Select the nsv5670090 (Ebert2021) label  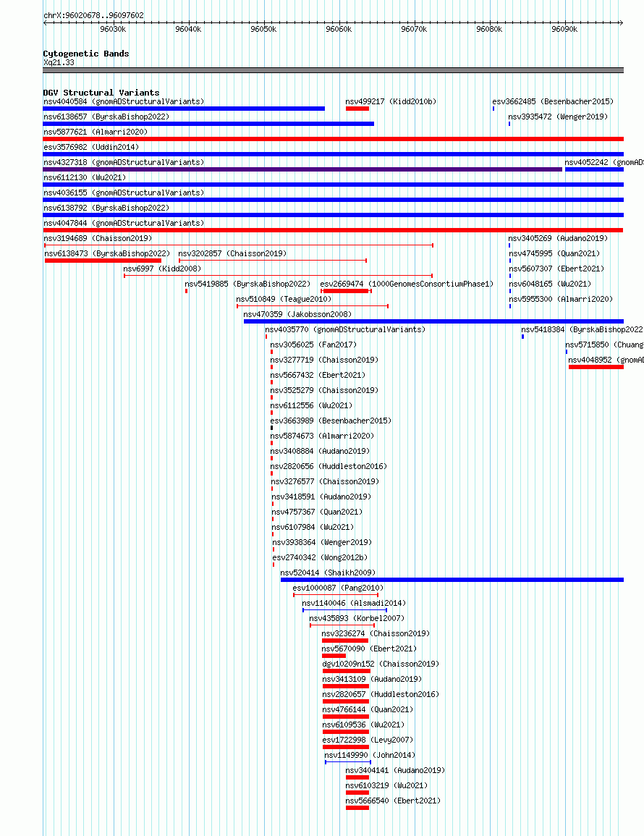[370, 649]
